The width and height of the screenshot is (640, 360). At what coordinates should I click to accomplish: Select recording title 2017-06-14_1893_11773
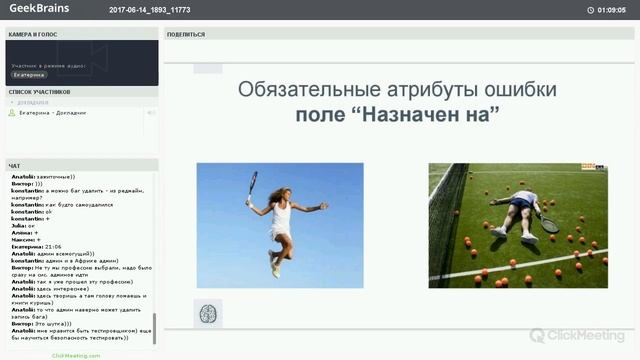[149, 10]
